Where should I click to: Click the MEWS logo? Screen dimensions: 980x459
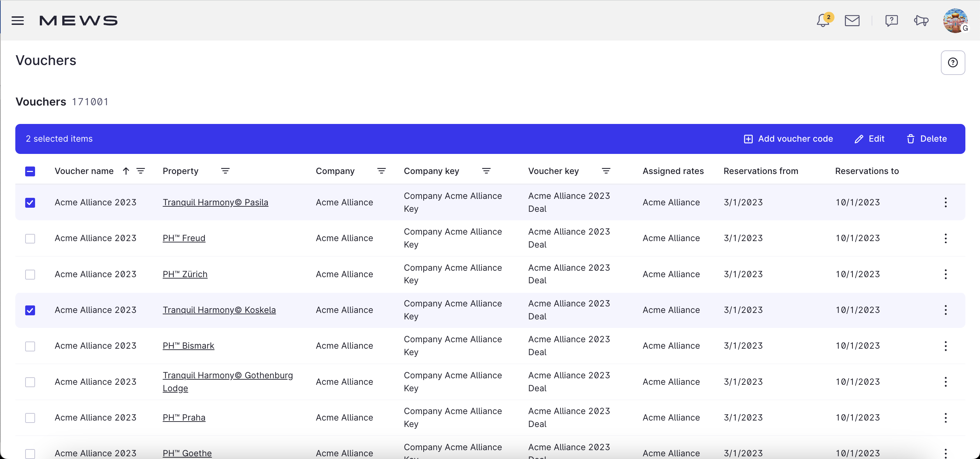coord(78,20)
